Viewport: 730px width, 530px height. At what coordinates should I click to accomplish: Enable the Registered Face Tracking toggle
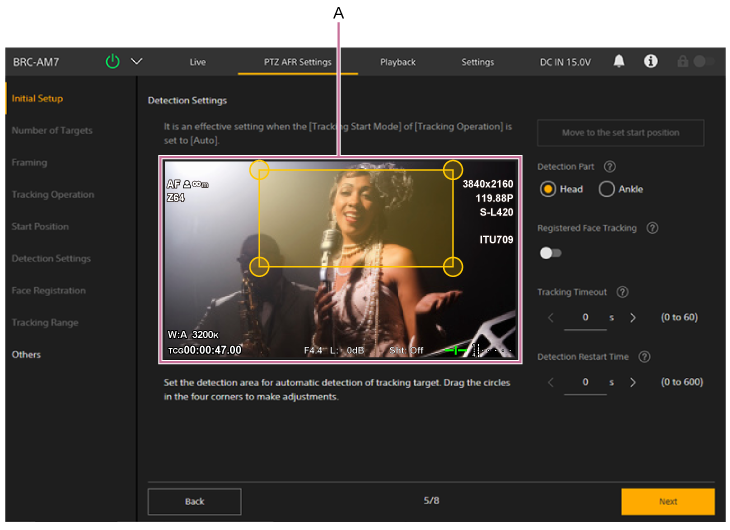[x=550, y=253]
